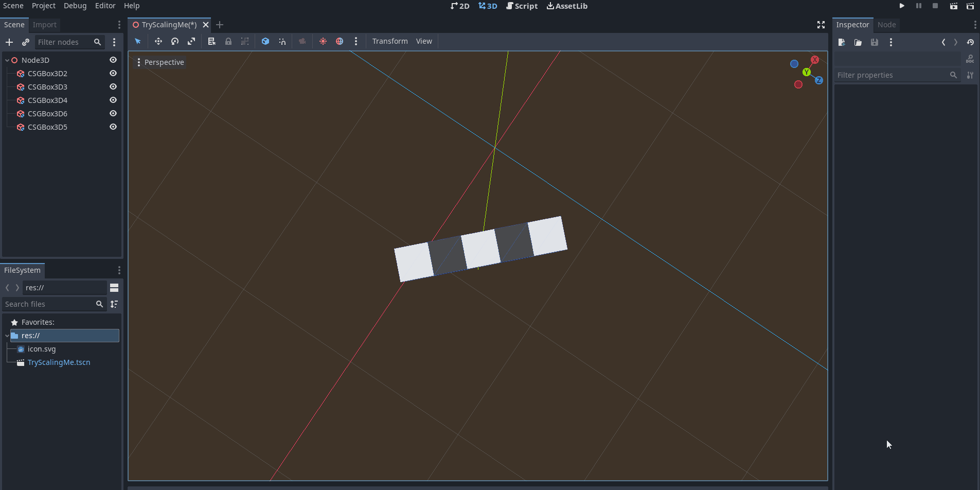
Task: Click the Filter properties field
Action: tap(897, 75)
